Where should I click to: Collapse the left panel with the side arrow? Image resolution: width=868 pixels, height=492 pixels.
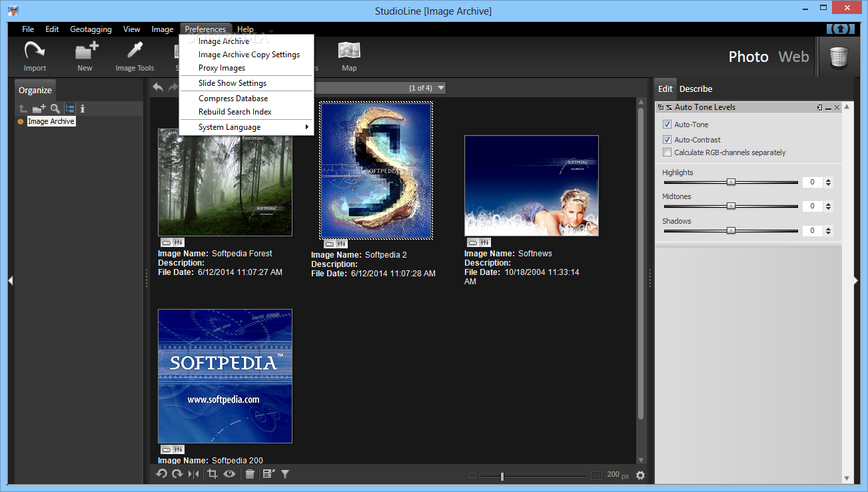[x=11, y=281]
